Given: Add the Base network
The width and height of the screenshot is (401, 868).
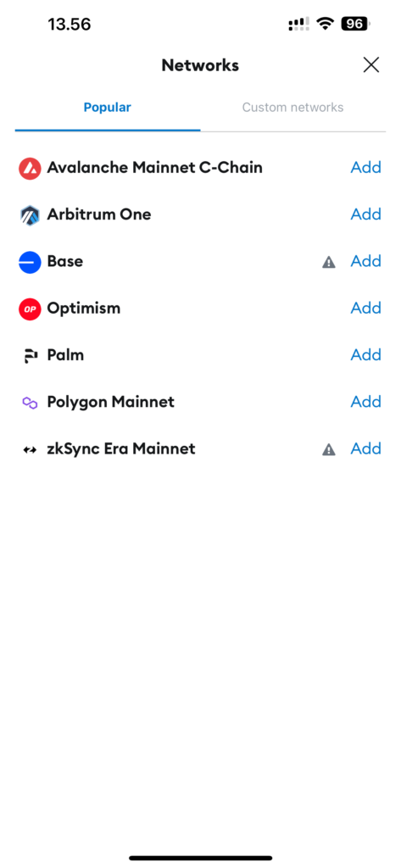Looking at the screenshot, I should (x=365, y=261).
